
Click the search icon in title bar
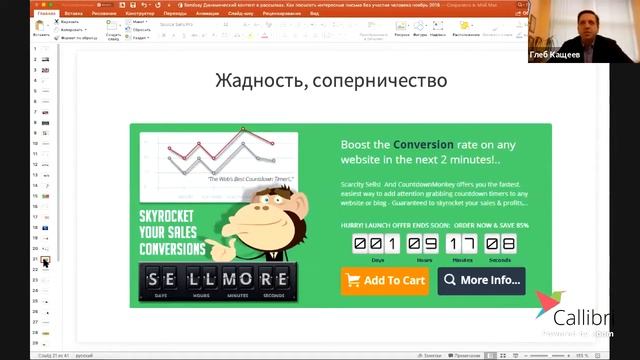coord(520,5)
